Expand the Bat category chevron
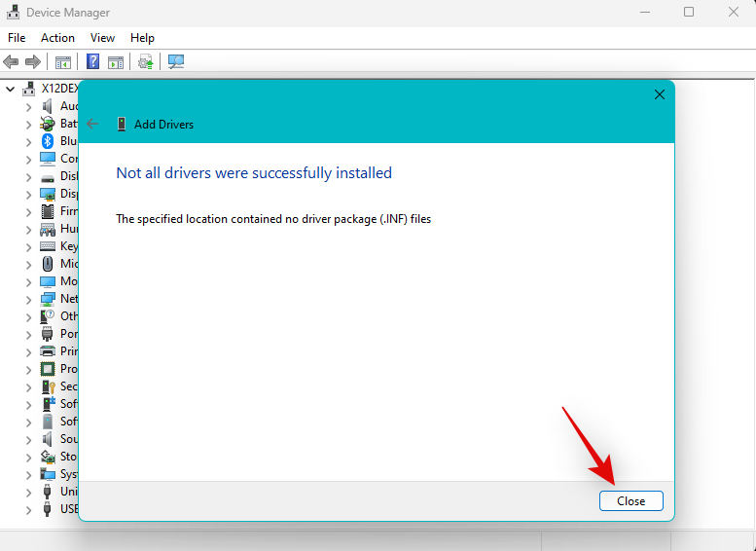 28,124
